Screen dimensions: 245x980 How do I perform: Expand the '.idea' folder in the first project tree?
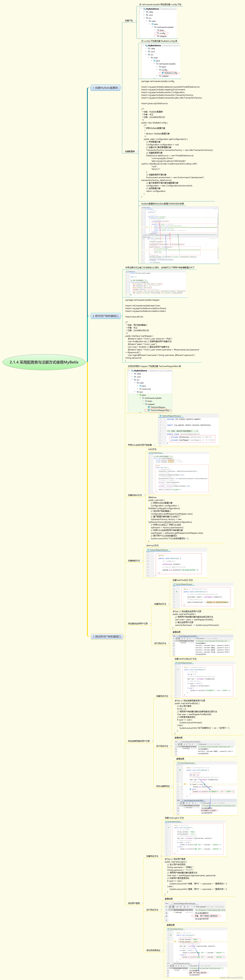145,12
